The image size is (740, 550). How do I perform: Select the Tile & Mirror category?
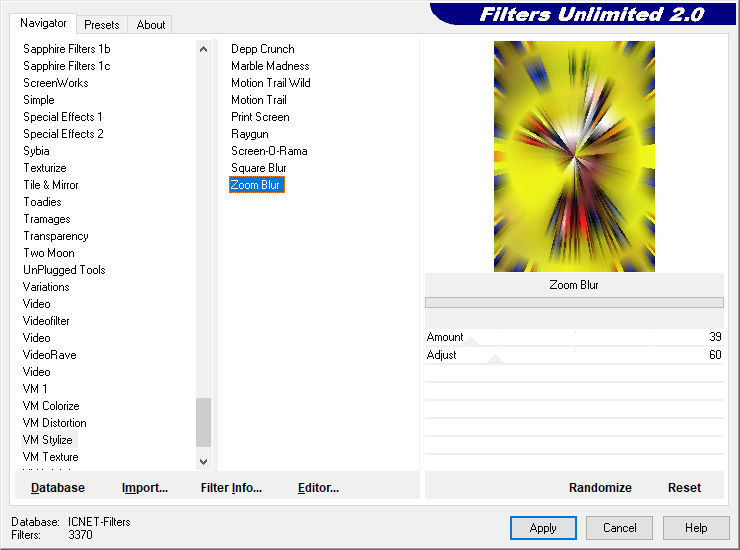(x=50, y=185)
